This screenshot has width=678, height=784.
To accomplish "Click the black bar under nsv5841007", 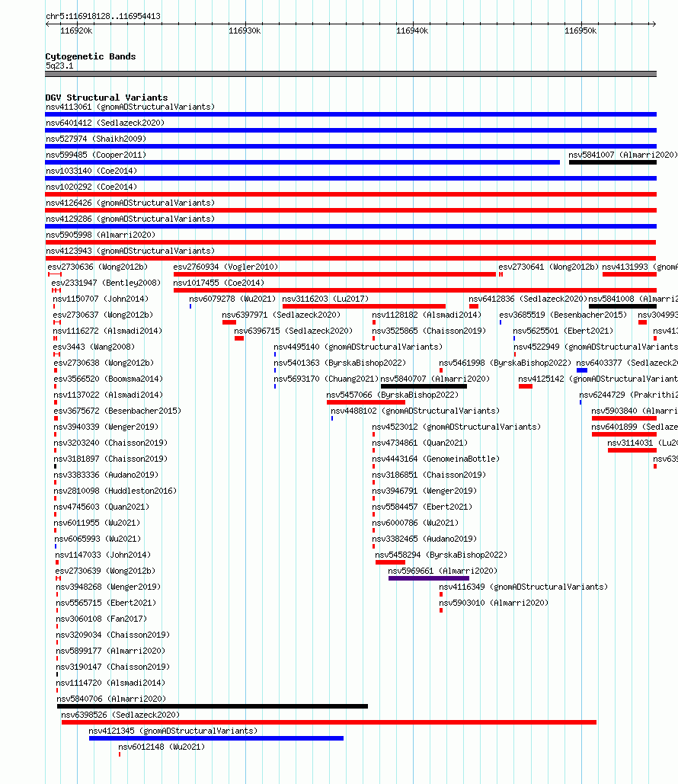I will coord(612,162).
